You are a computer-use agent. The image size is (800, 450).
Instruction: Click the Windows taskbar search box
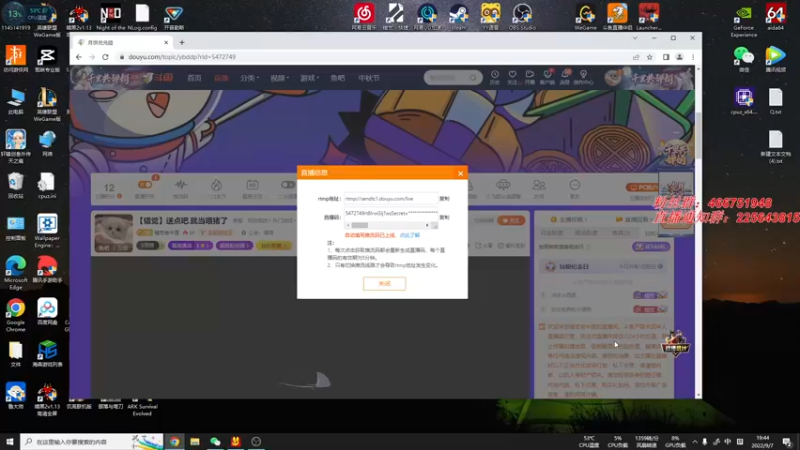(x=92, y=441)
